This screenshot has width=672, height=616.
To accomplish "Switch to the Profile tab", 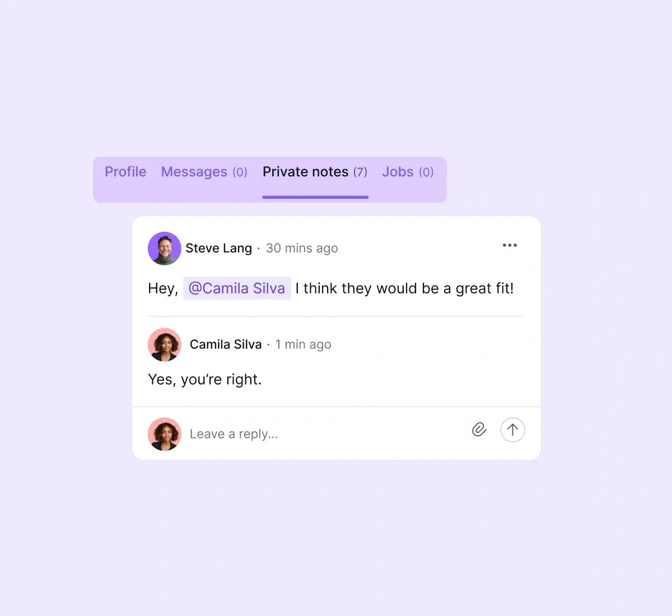I will (125, 172).
